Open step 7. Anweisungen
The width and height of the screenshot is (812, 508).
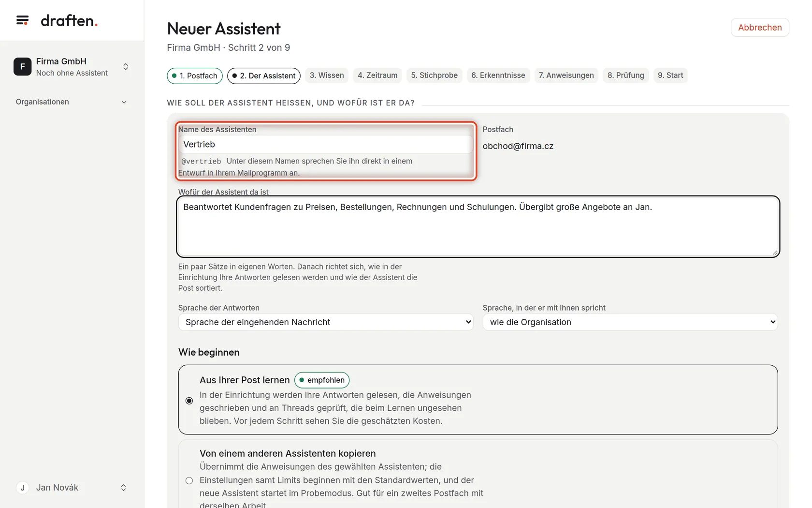[566, 75]
